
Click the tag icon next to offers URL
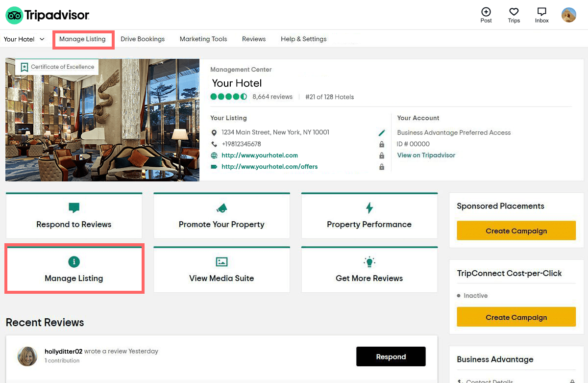(x=214, y=167)
